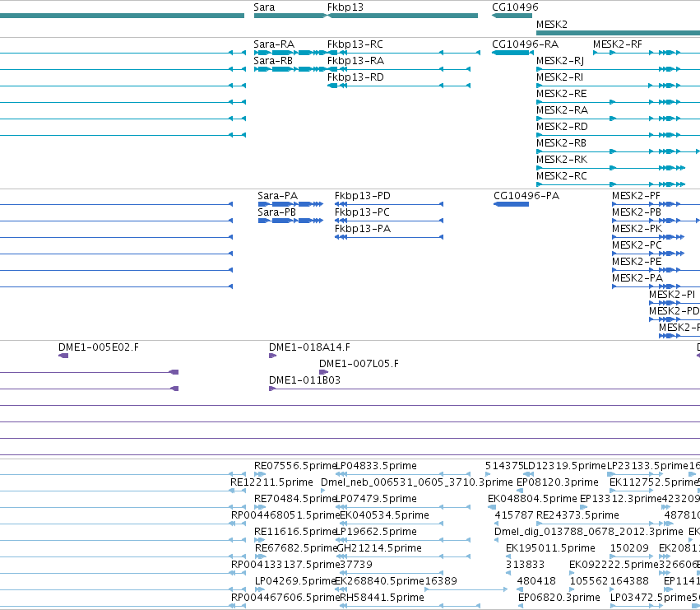Select EST label 'LP03472.5prime'
The height and width of the screenshot is (610, 700).
click(651, 598)
